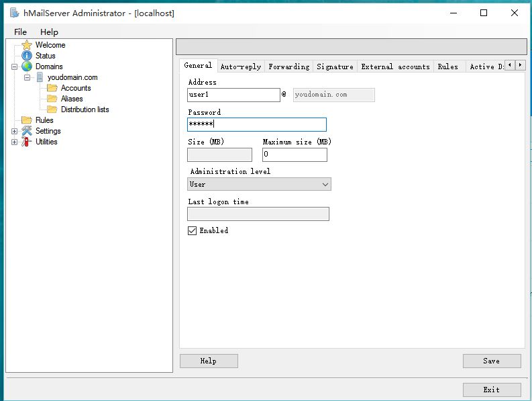Switch to the Auto-reply tab
This screenshot has height=401, width=532.
point(241,66)
